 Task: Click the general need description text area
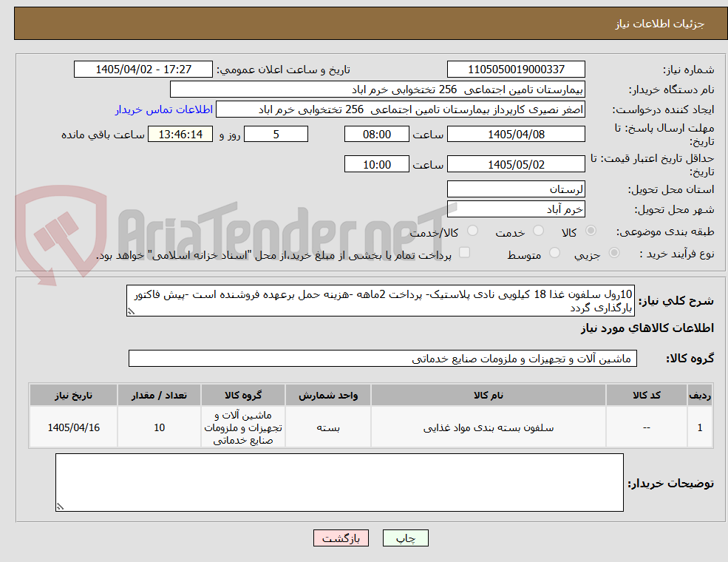click(380, 300)
